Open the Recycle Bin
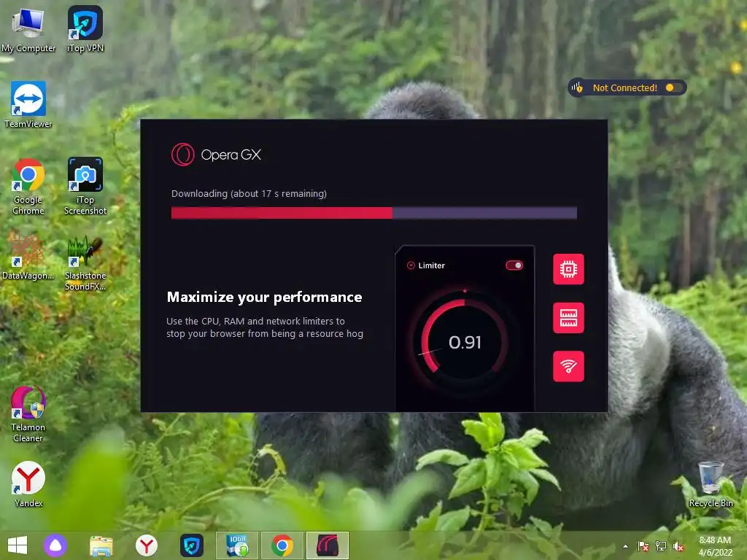 pyautogui.click(x=711, y=484)
